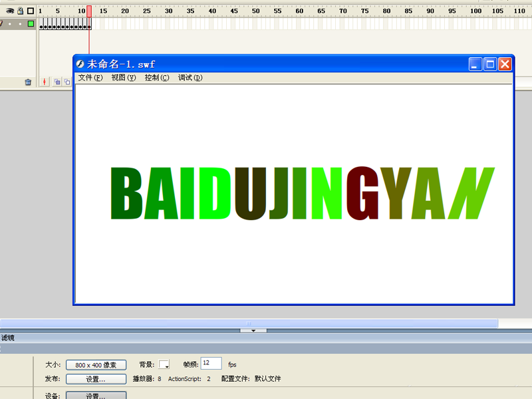The height and width of the screenshot is (399, 532).
Task: Open the 控制(C) menu in the SWF window
Action: pos(157,78)
